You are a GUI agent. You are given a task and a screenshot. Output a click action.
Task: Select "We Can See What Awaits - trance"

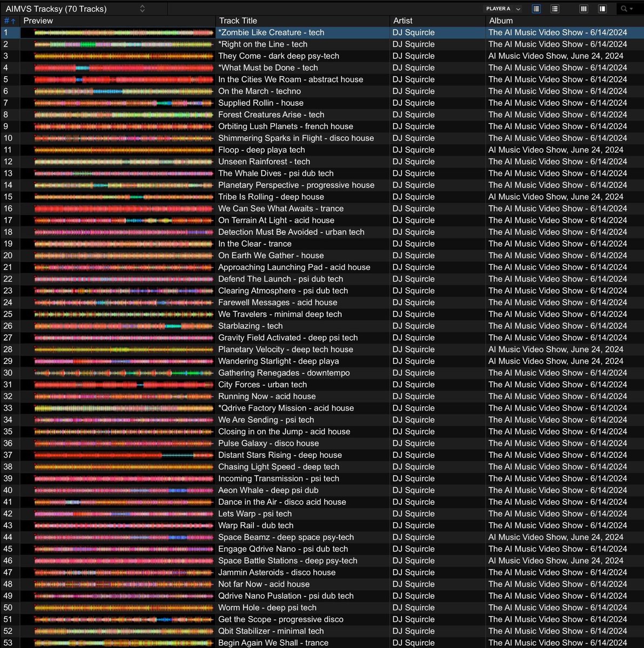pyautogui.click(x=281, y=208)
